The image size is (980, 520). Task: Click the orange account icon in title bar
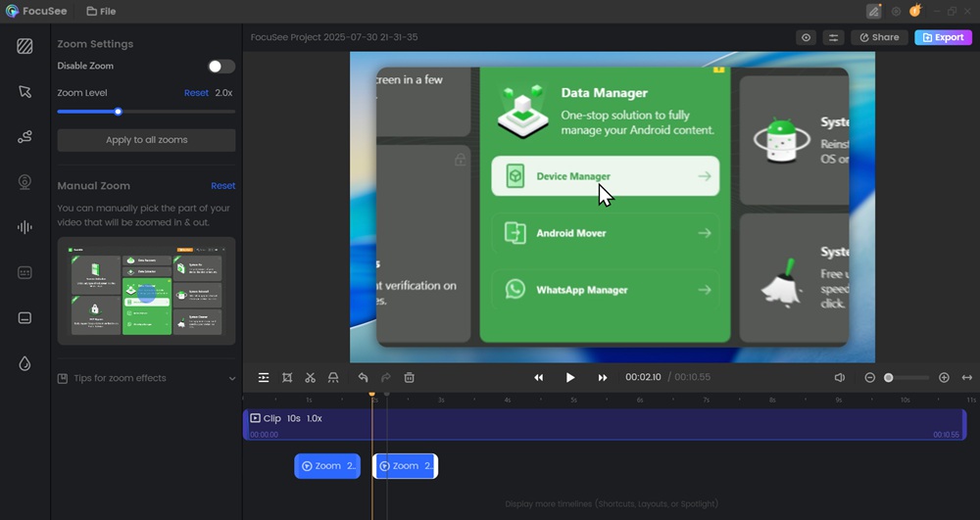pyautogui.click(x=915, y=11)
